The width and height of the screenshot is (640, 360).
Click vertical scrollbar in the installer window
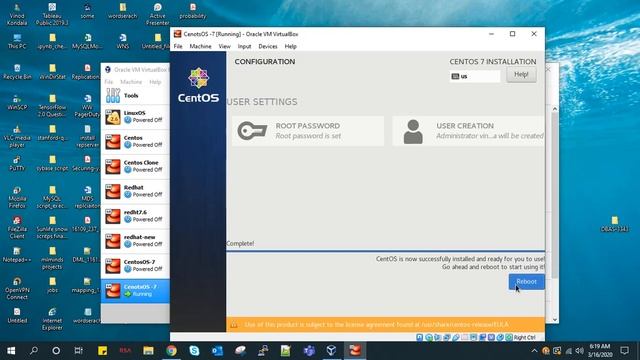point(555,195)
